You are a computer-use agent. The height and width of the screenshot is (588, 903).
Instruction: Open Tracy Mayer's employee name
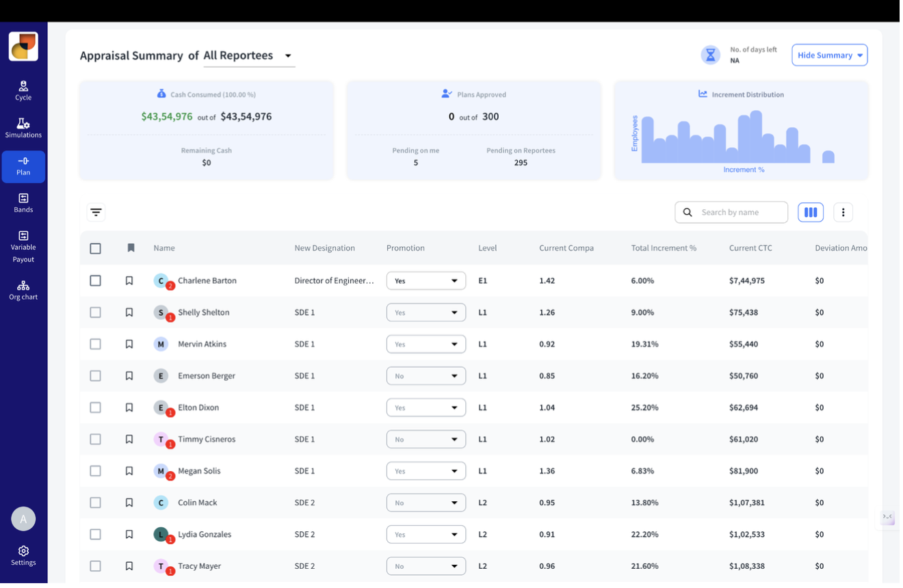tap(199, 566)
